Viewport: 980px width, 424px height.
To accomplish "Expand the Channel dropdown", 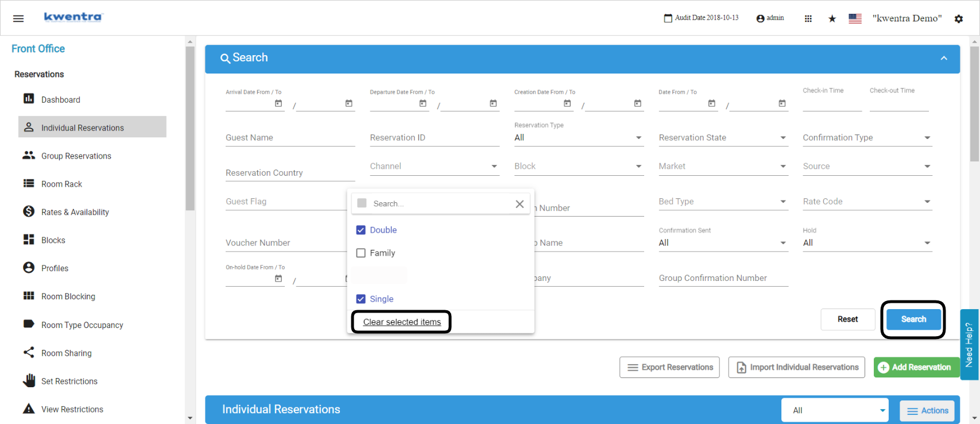I will tap(435, 167).
